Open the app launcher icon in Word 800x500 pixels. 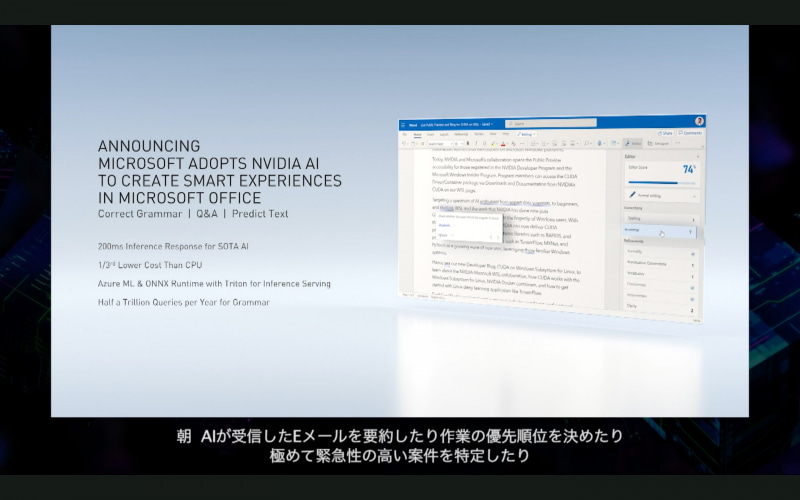click(403, 124)
